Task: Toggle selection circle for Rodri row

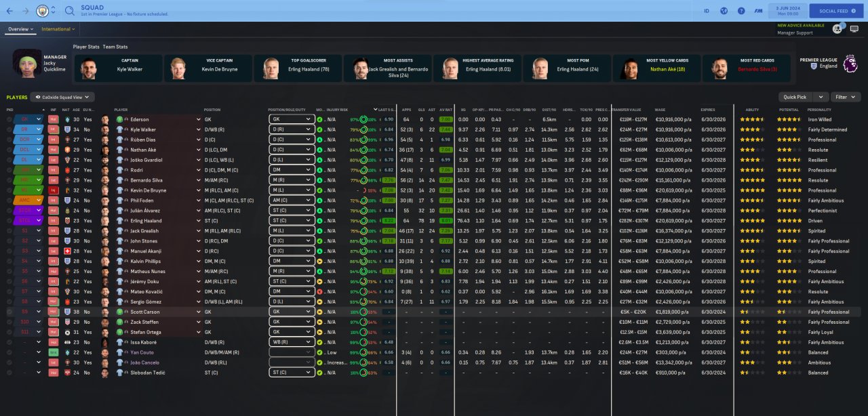Action: coord(9,170)
